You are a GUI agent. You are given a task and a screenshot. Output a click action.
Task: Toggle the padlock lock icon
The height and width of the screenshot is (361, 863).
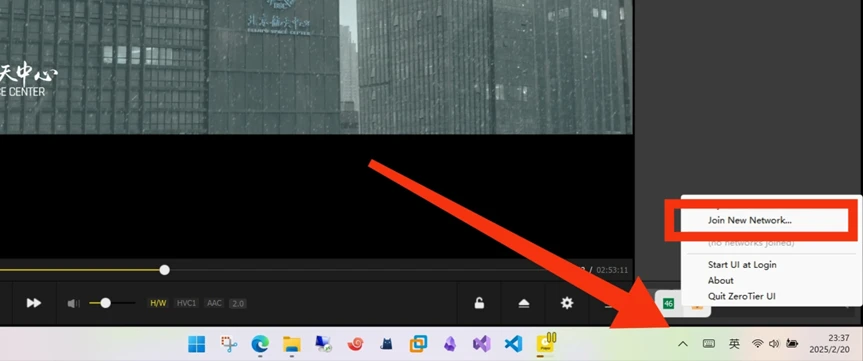pos(479,303)
